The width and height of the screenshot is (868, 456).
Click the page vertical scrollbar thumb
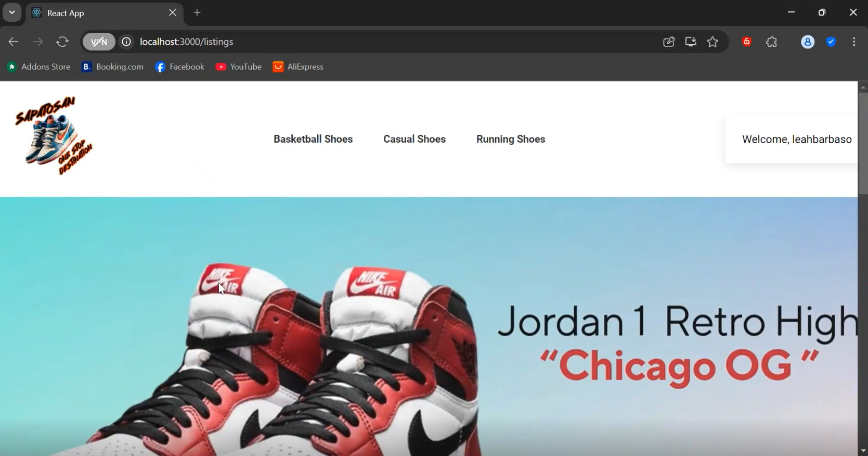pos(863,144)
